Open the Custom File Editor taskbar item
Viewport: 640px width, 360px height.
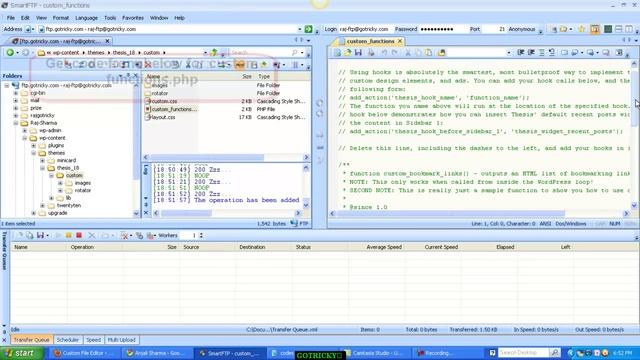point(85,353)
